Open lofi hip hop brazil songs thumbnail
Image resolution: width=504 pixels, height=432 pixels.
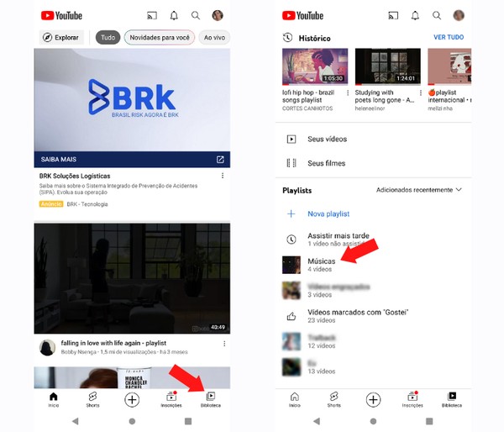click(x=315, y=66)
